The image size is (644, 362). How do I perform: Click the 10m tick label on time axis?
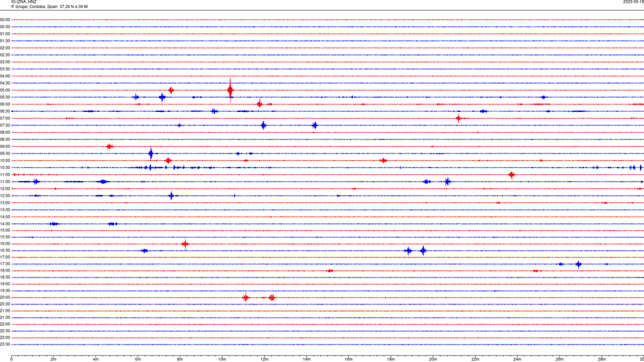pos(222,359)
